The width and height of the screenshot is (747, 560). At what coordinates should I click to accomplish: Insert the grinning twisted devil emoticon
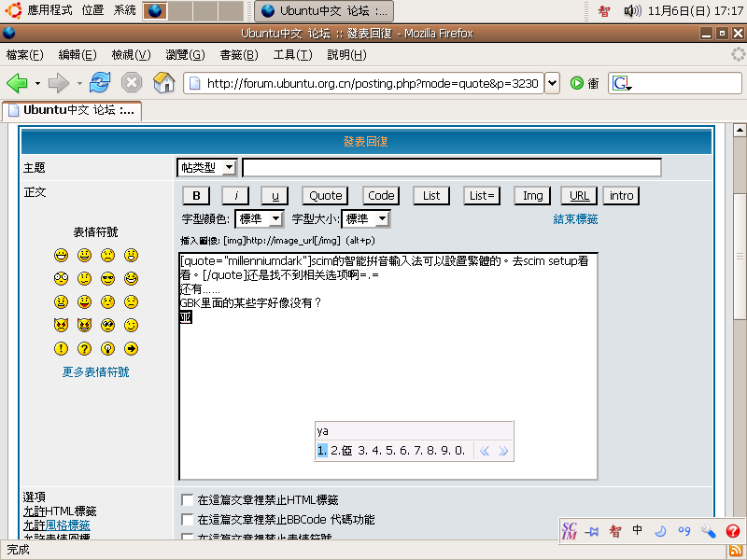(84, 325)
